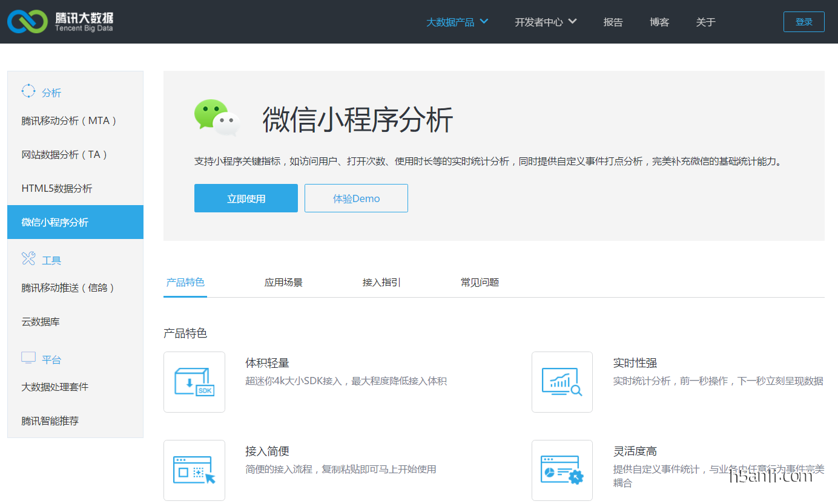This screenshot has width=838, height=504.
Task: Click the Tencent Big Data infinity logo
Action: pyautogui.click(x=27, y=22)
